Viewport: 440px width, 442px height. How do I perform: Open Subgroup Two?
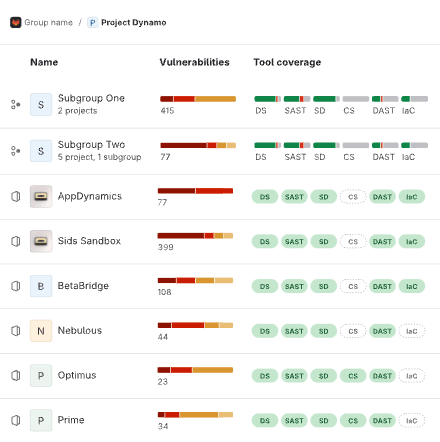click(91, 144)
